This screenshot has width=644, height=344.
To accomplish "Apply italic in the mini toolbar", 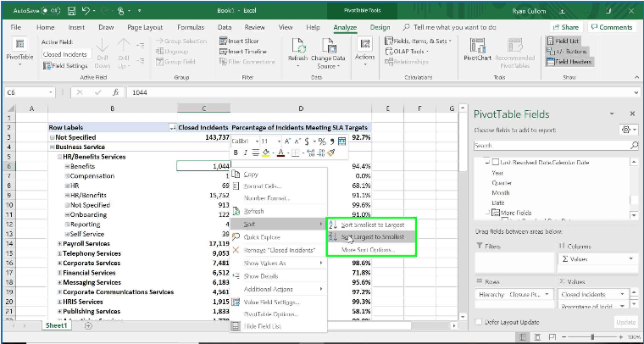I will point(245,153).
